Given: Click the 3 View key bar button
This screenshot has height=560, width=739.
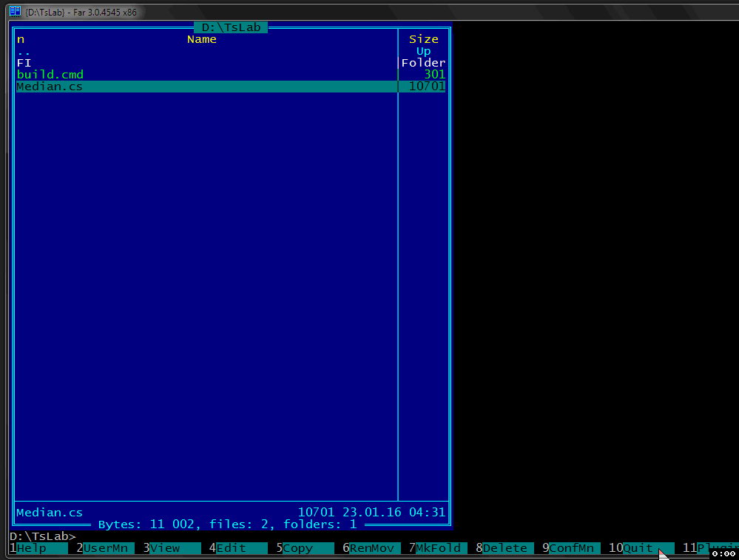Looking at the screenshot, I should tap(172, 548).
